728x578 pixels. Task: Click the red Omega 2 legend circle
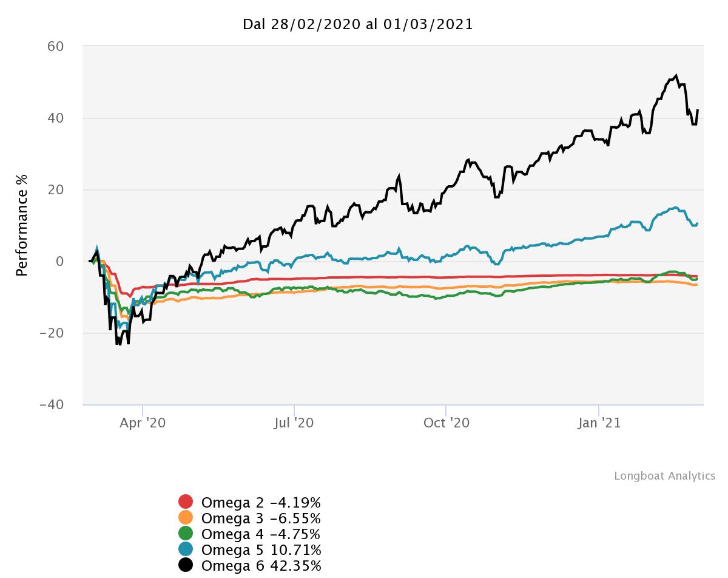tap(186, 502)
